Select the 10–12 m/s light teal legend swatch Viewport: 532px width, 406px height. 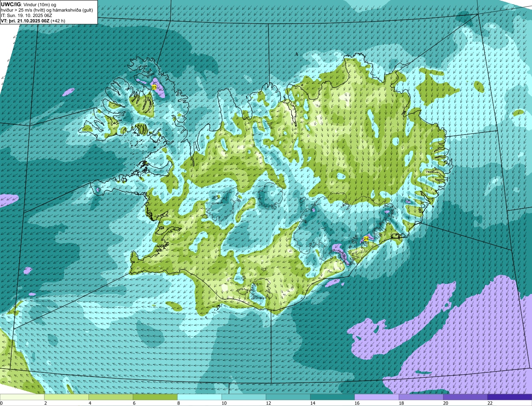tap(244, 397)
